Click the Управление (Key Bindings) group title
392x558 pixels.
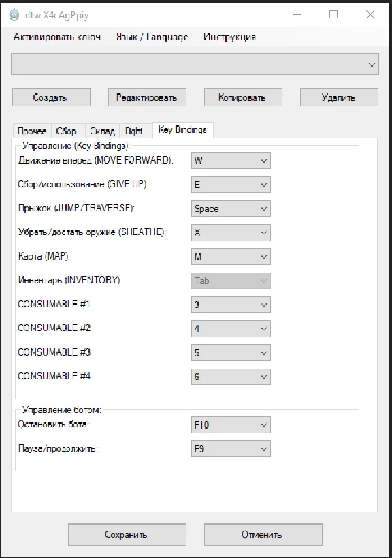(x=76, y=146)
